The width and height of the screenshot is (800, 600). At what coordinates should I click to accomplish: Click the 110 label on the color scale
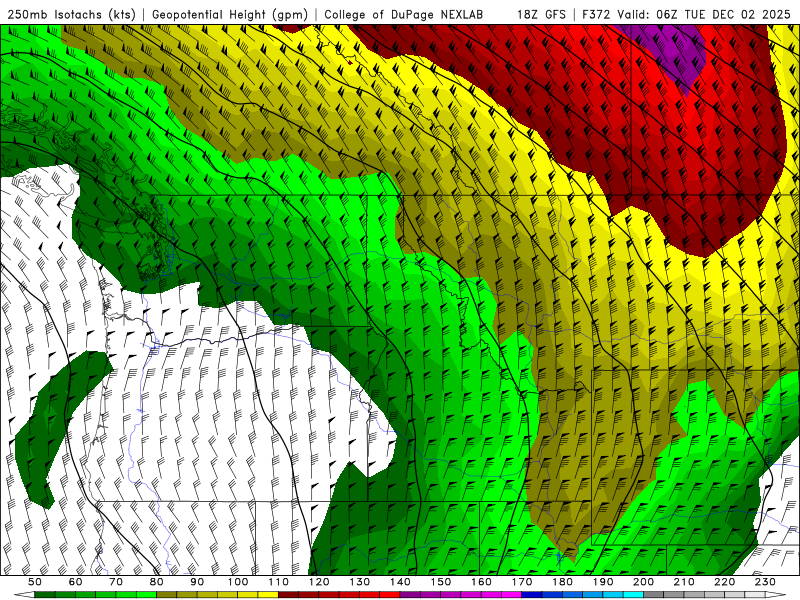click(279, 582)
